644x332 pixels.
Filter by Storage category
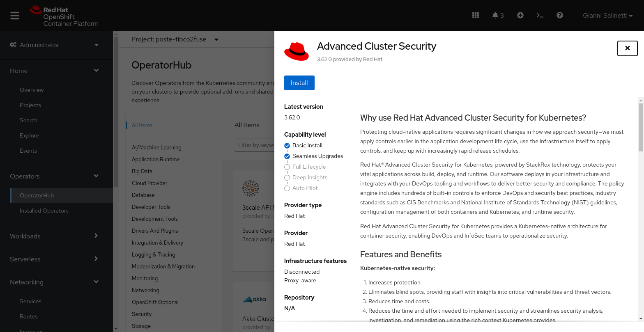[141, 326]
